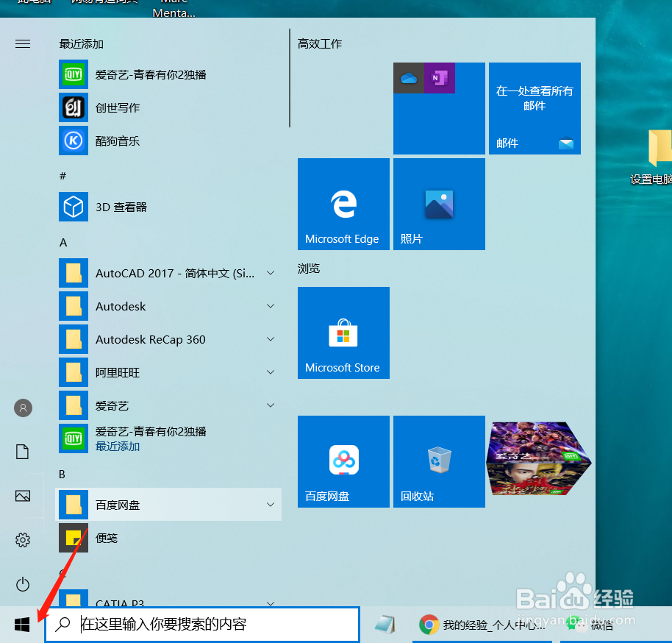Open 酷狗音乐 from recently added
The height and width of the screenshot is (643, 672).
click(170, 141)
